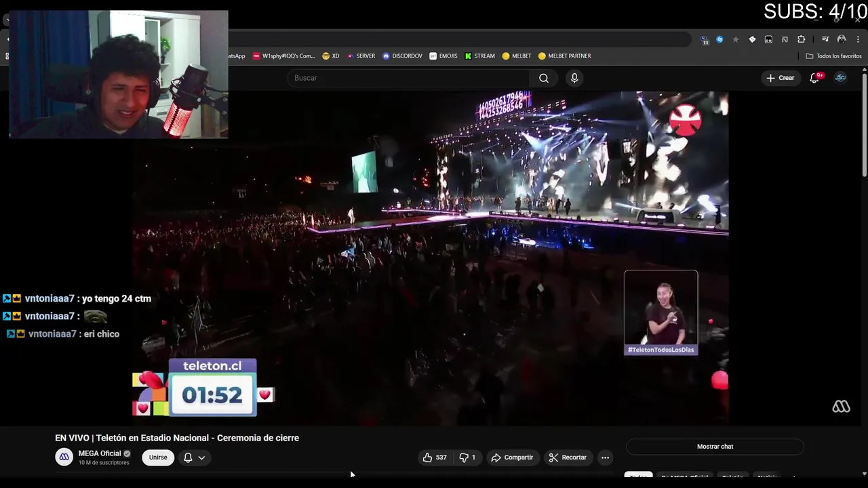Viewport: 868px width, 488px height.
Task: Click the red Teletón logo in video corner
Action: click(x=686, y=120)
